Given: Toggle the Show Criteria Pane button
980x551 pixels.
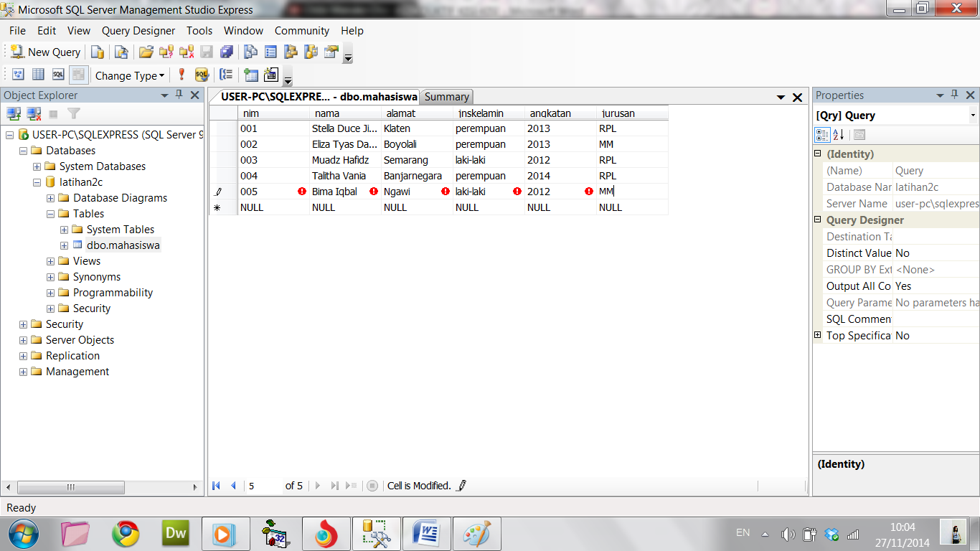Looking at the screenshot, I should click(39, 75).
